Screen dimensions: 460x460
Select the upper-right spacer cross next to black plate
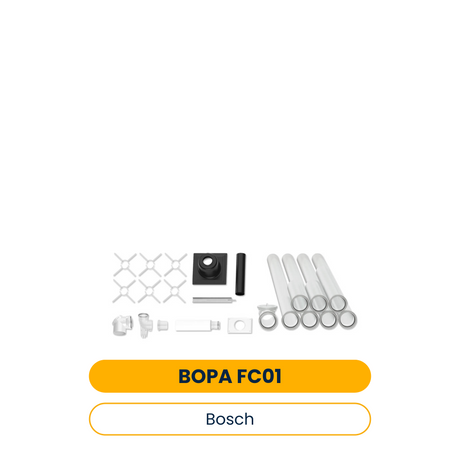176,265
